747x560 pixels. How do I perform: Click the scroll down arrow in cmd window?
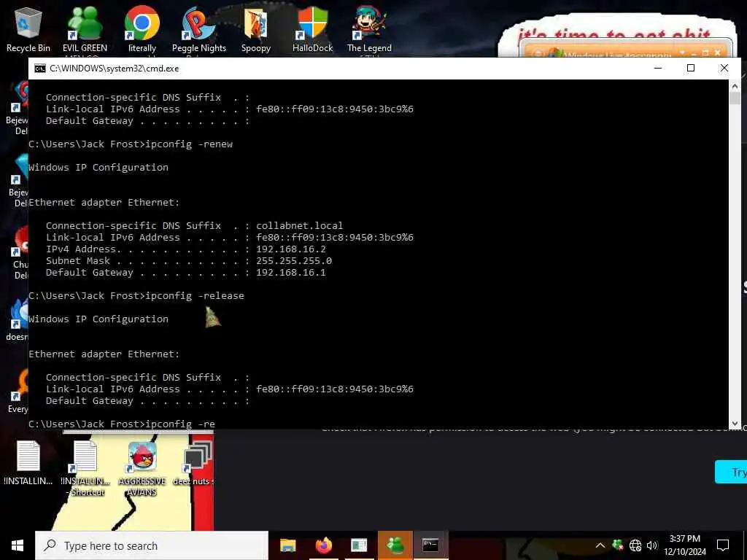(x=735, y=424)
